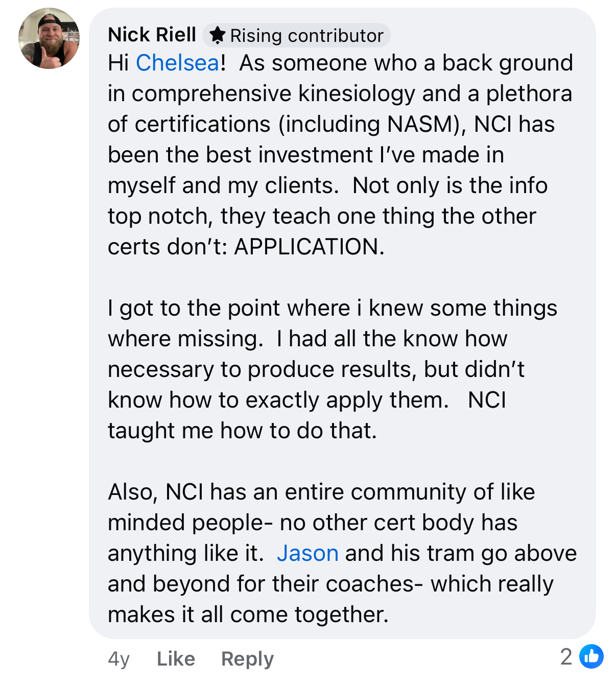Click the line starting 'Also, NCI has an entire'
The image size is (616, 686).
coord(321,492)
